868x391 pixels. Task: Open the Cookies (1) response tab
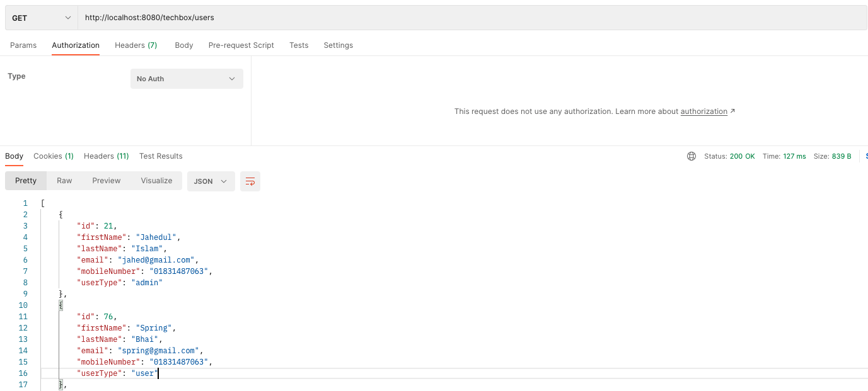54,156
